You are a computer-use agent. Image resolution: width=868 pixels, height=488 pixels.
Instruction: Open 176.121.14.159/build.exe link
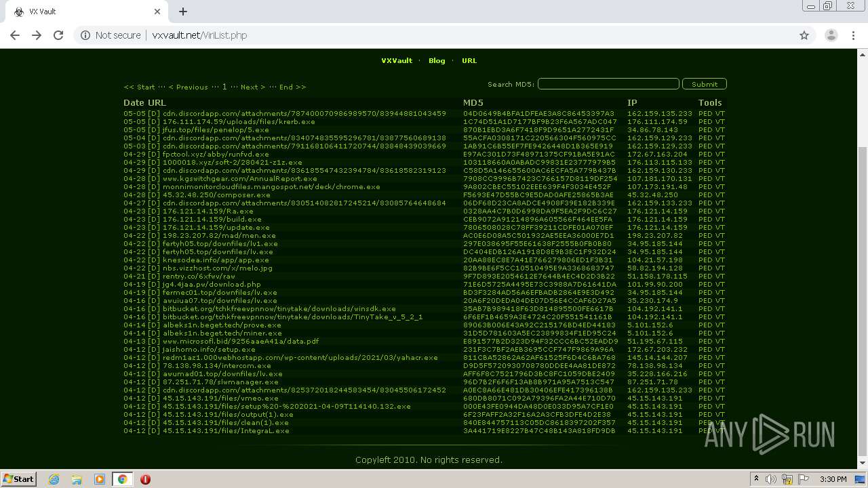[x=212, y=219]
